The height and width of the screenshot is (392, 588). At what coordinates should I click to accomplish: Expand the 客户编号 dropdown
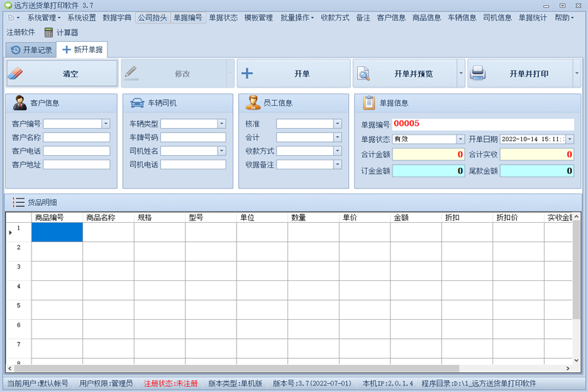(x=106, y=124)
